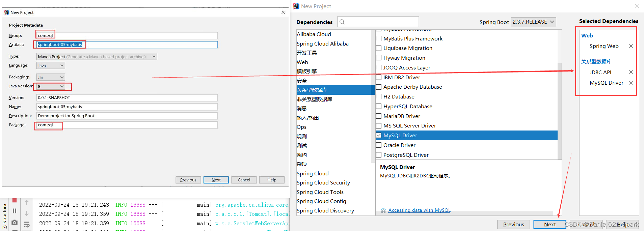Click the down arrow icon in console

[x=27, y=213]
